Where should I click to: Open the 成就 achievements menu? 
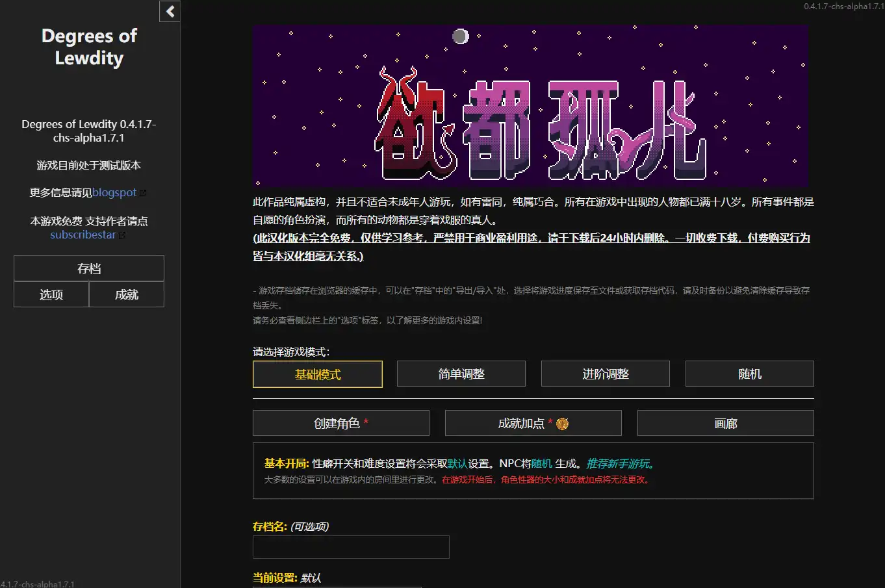tap(127, 294)
